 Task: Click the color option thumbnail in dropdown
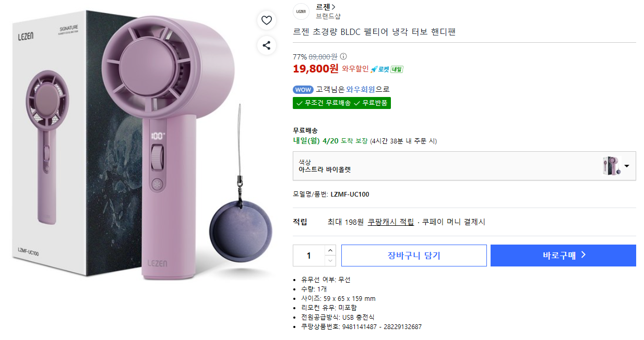611,166
